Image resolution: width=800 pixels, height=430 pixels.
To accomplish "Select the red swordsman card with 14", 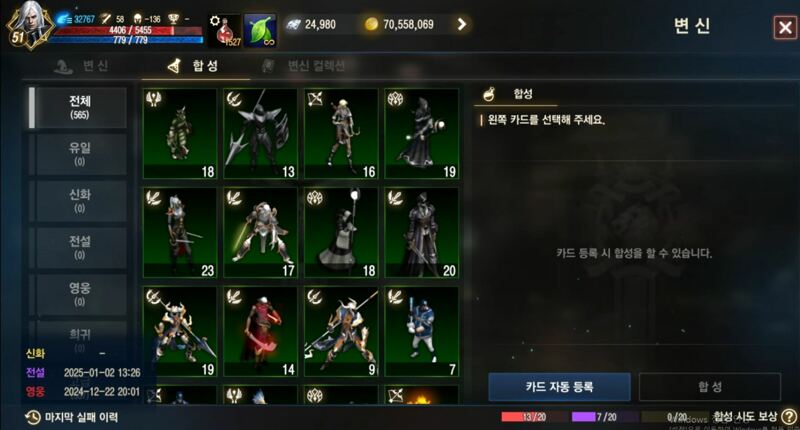I will (x=260, y=331).
